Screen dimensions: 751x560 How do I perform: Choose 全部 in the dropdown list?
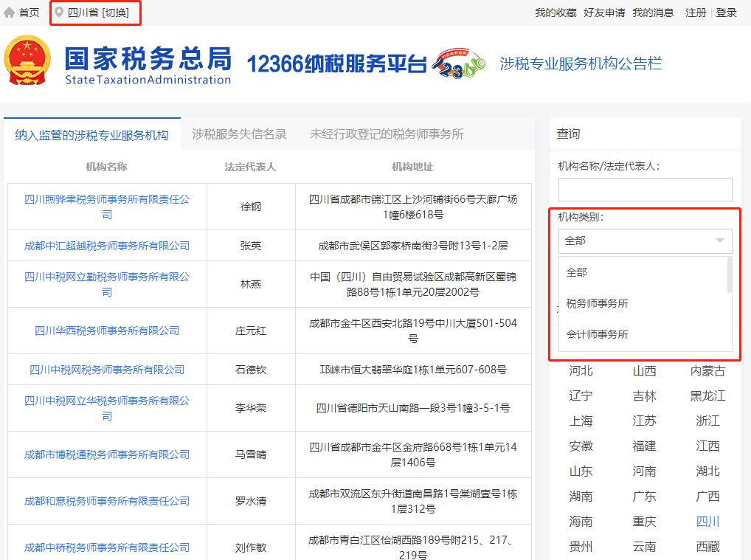pos(576,272)
